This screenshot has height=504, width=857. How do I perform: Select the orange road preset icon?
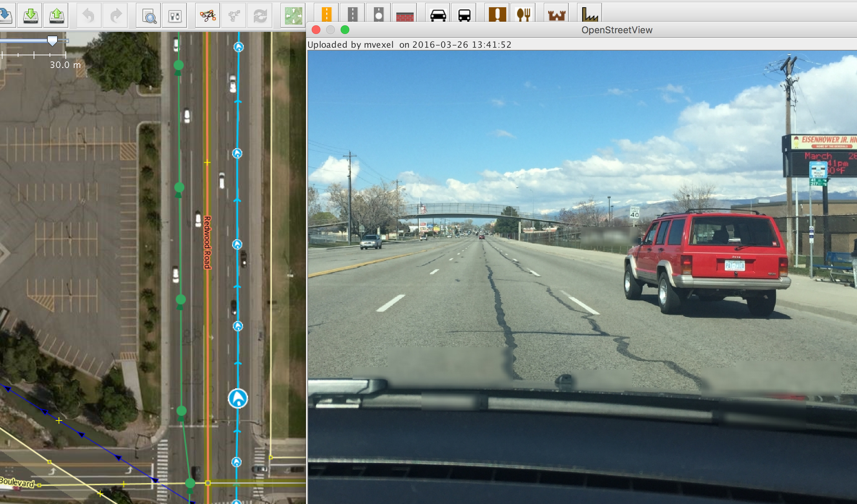click(x=327, y=14)
